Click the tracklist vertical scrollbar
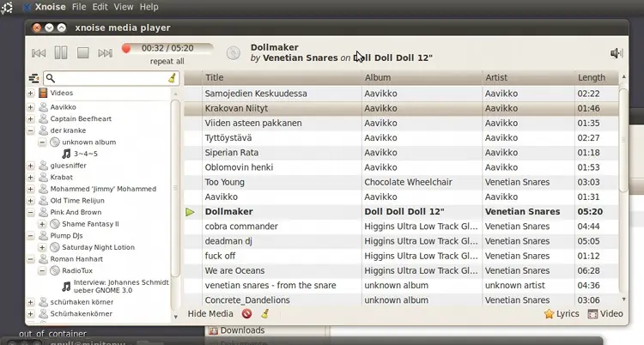This screenshot has width=644, height=345. (x=623, y=140)
